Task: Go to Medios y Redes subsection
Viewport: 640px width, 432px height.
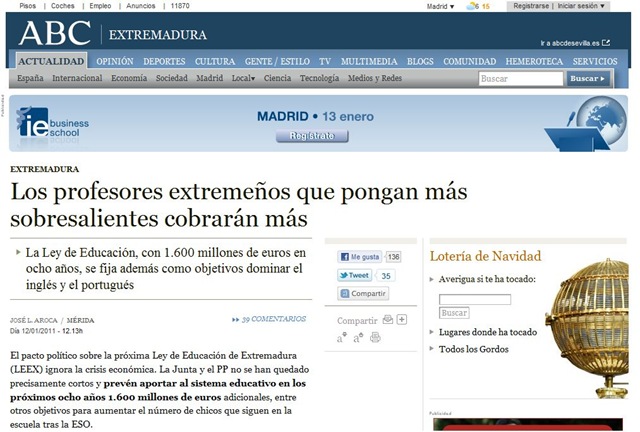Action: pos(375,78)
